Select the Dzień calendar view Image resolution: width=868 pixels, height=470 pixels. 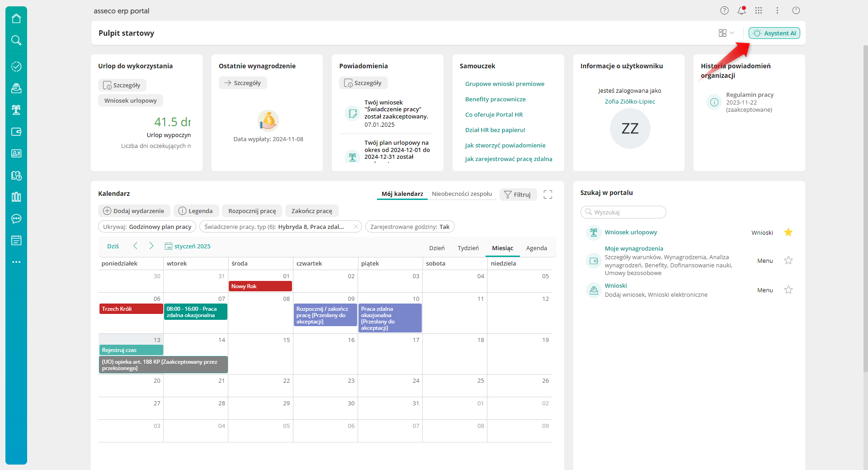point(437,248)
